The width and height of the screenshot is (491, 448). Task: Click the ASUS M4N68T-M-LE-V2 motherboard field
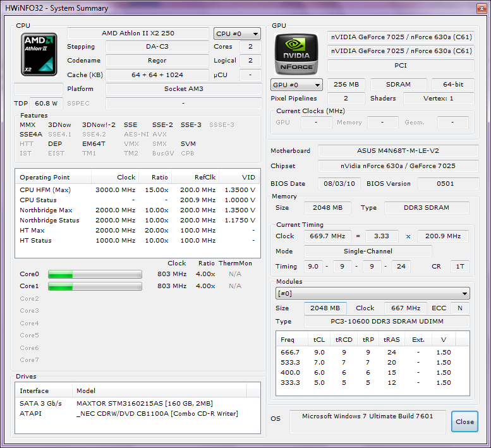coord(398,151)
